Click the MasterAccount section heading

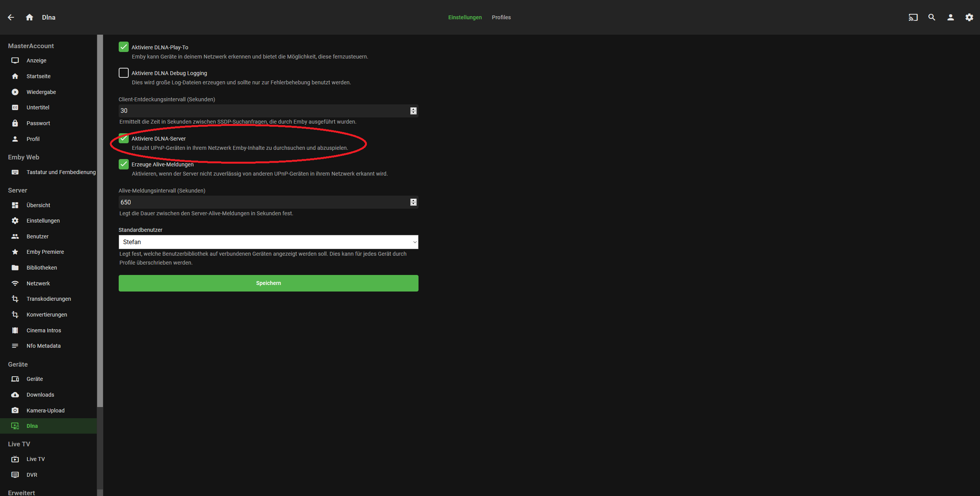31,46
